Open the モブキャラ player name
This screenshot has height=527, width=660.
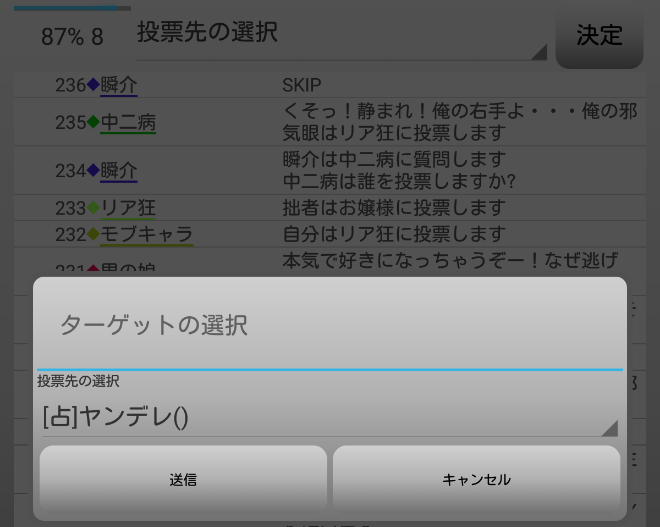tap(146, 234)
